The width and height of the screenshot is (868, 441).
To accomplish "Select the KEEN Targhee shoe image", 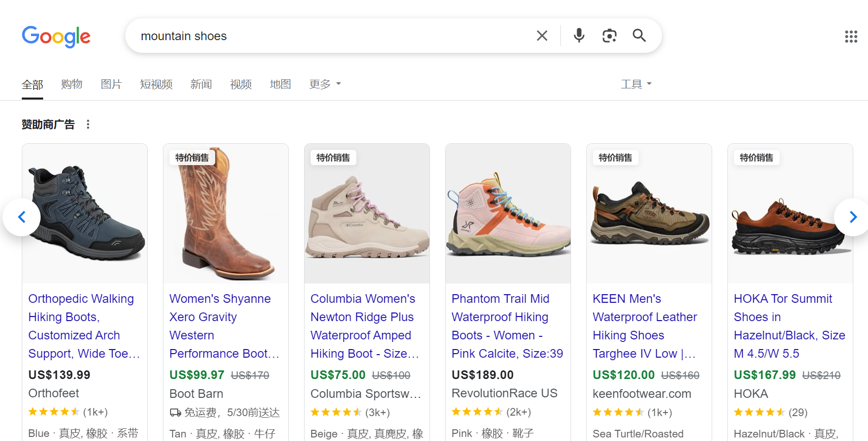I will tap(649, 213).
